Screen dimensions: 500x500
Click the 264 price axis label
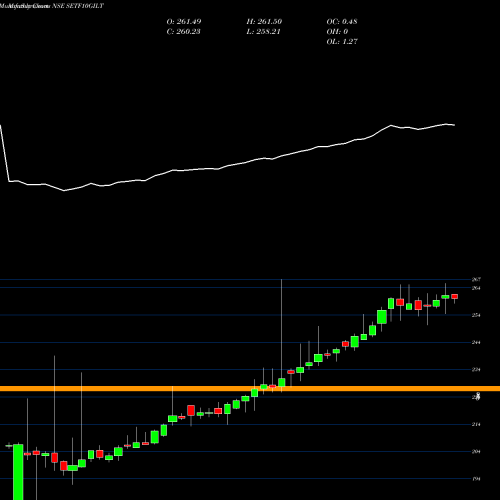(476, 288)
